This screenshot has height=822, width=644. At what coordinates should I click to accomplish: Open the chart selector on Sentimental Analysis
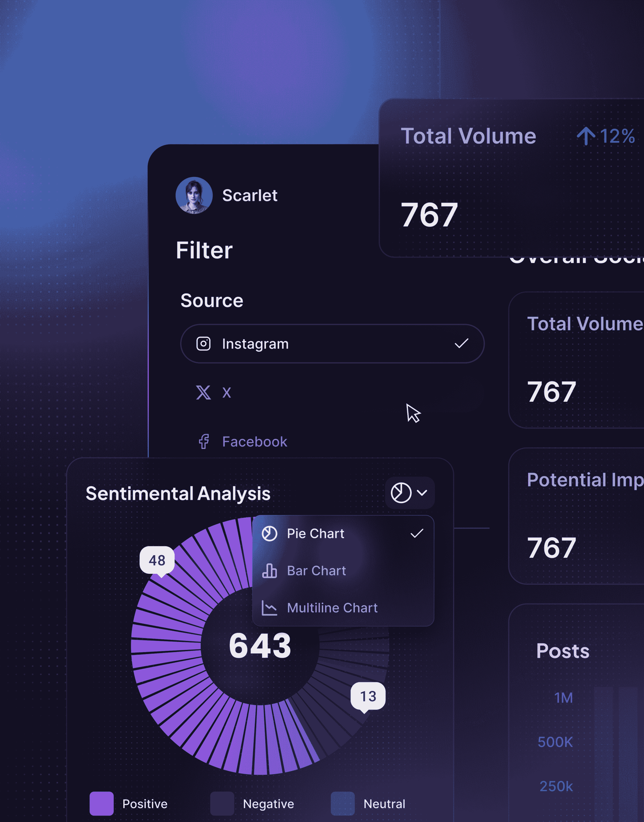(x=410, y=492)
